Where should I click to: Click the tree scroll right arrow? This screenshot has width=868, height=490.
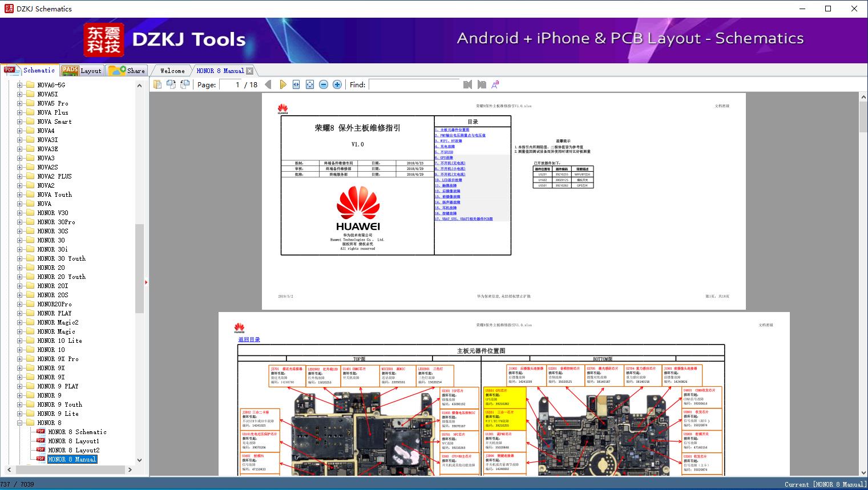(130, 470)
